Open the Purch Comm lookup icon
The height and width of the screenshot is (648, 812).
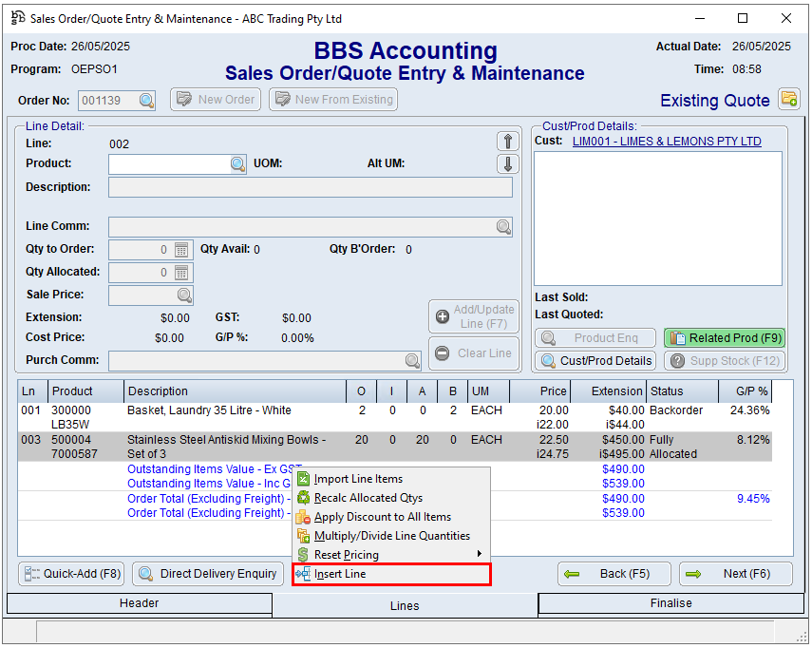point(412,361)
